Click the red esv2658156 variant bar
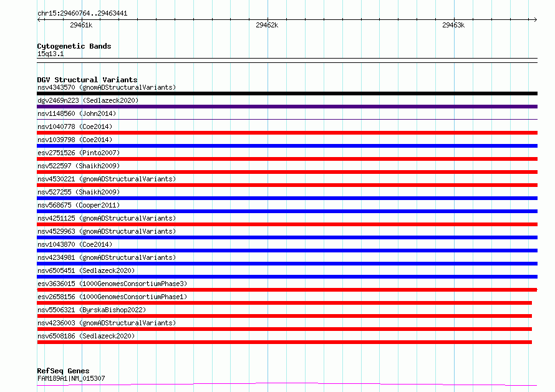Image resolution: width=555 pixels, height=392 pixels. point(284,303)
